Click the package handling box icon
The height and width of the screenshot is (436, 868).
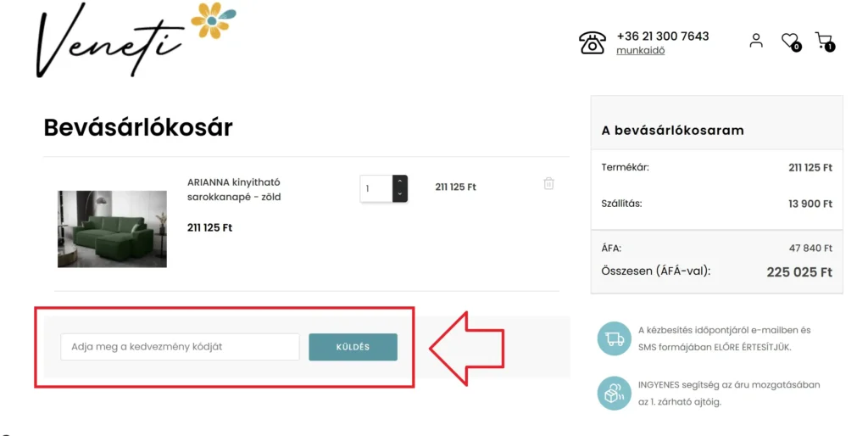(x=615, y=393)
